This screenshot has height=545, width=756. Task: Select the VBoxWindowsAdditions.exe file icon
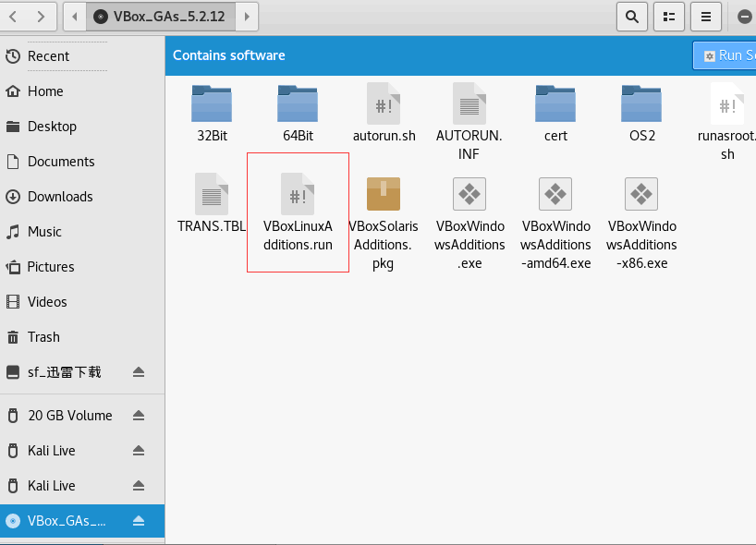(x=469, y=194)
